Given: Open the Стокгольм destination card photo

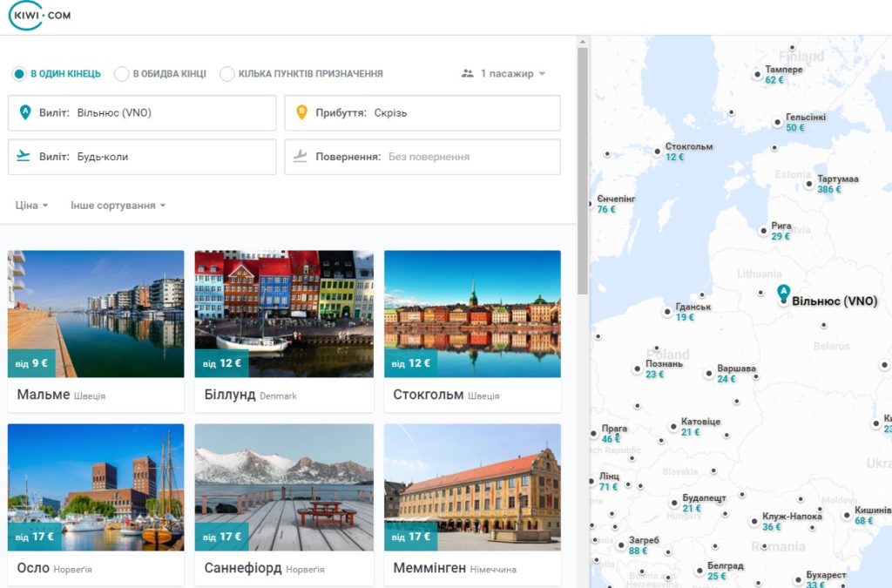Looking at the screenshot, I should click(472, 314).
